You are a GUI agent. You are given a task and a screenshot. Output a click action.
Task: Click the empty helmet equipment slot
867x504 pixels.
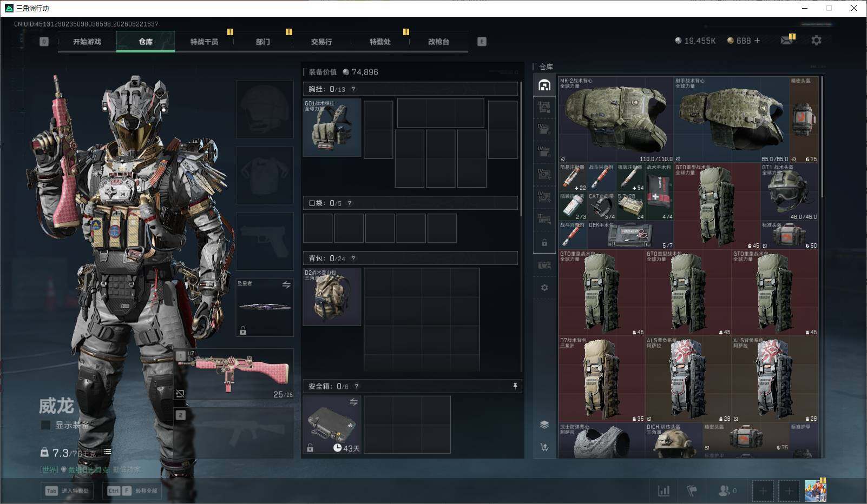(x=265, y=109)
